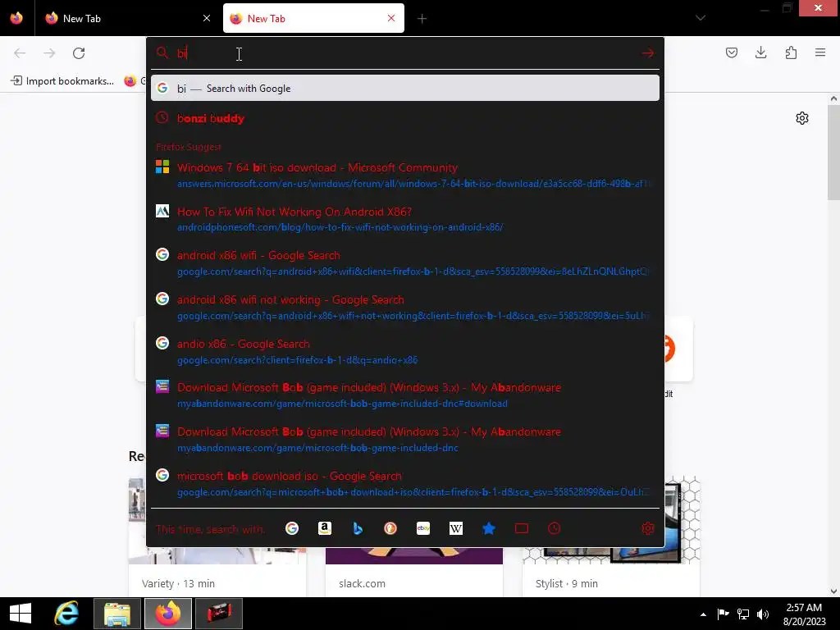840x630 pixels.
Task: Select DuckDuckGo one-off search engine
Action: pyautogui.click(x=390, y=529)
